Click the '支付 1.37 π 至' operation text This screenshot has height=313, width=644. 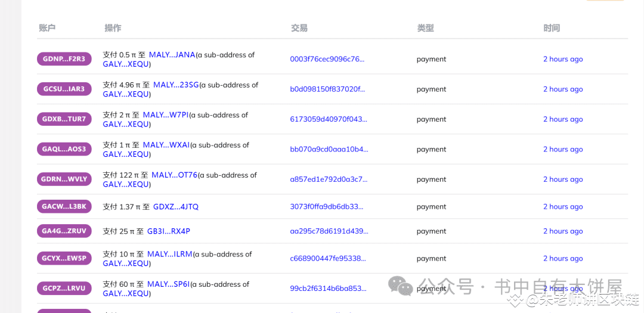[x=126, y=207]
